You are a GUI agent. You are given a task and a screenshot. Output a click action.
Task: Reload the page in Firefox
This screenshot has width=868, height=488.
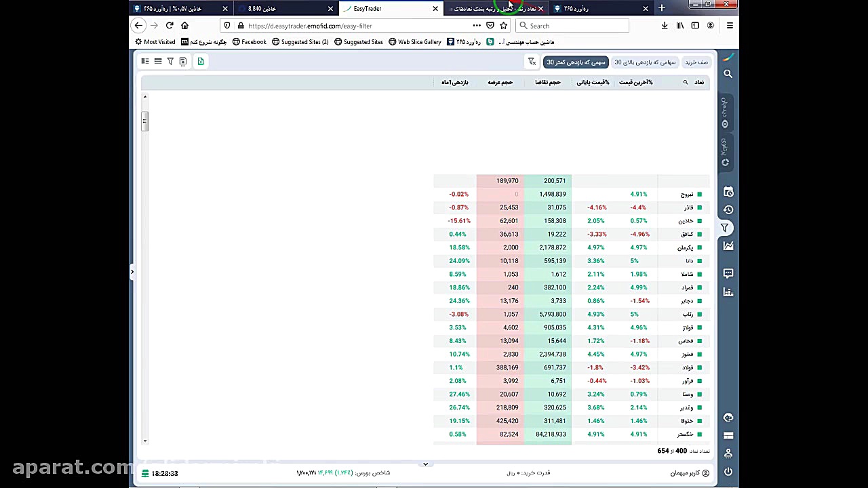(169, 26)
